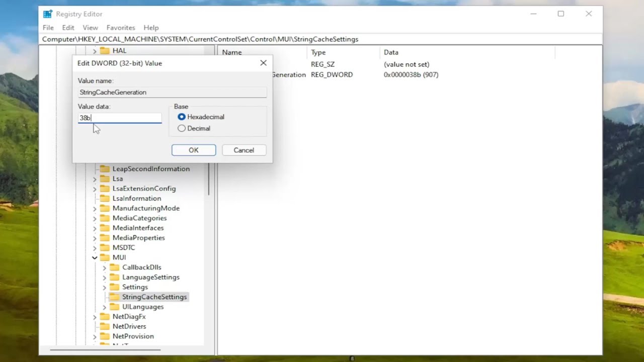Select the LeapSecondInformation tree label
This screenshot has width=644, height=362.
point(151,169)
